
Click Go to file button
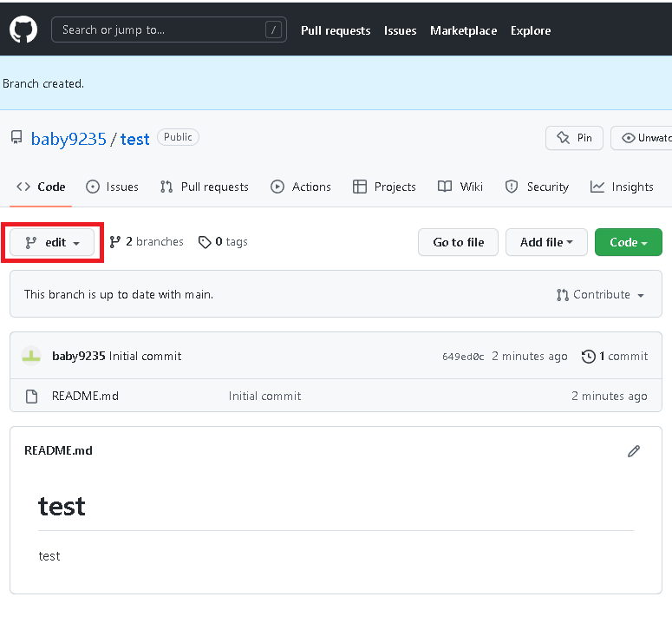[x=458, y=242]
